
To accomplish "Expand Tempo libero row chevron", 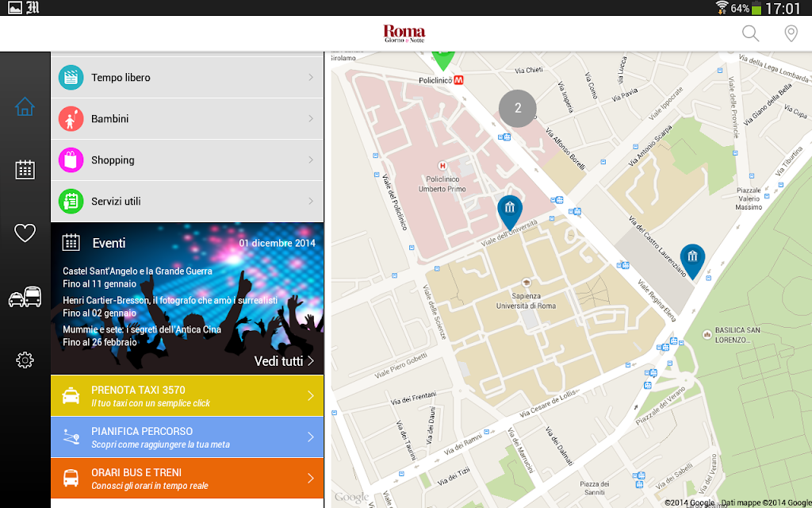I will [x=311, y=77].
